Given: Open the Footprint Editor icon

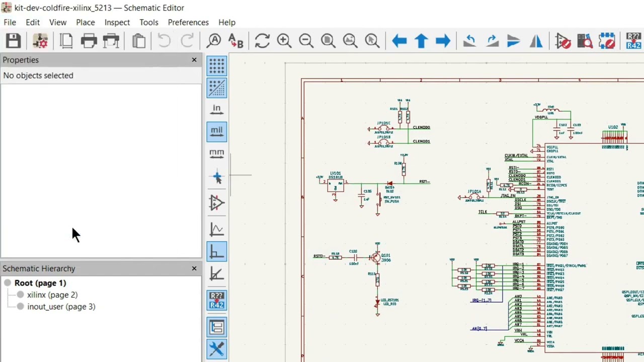Looking at the screenshot, I should (607, 41).
